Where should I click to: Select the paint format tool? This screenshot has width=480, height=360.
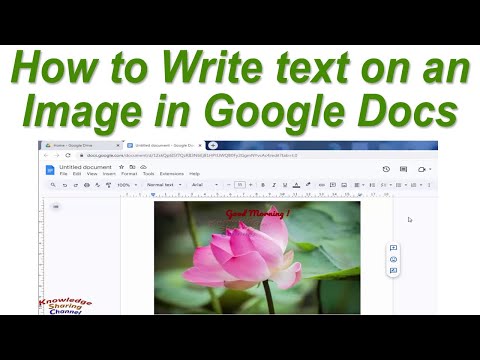click(x=108, y=185)
